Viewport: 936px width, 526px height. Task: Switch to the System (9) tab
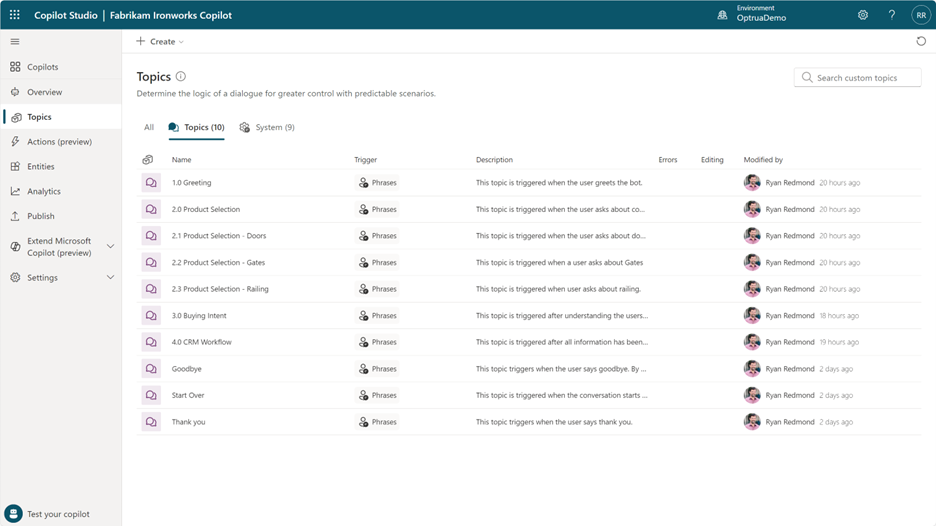(267, 127)
